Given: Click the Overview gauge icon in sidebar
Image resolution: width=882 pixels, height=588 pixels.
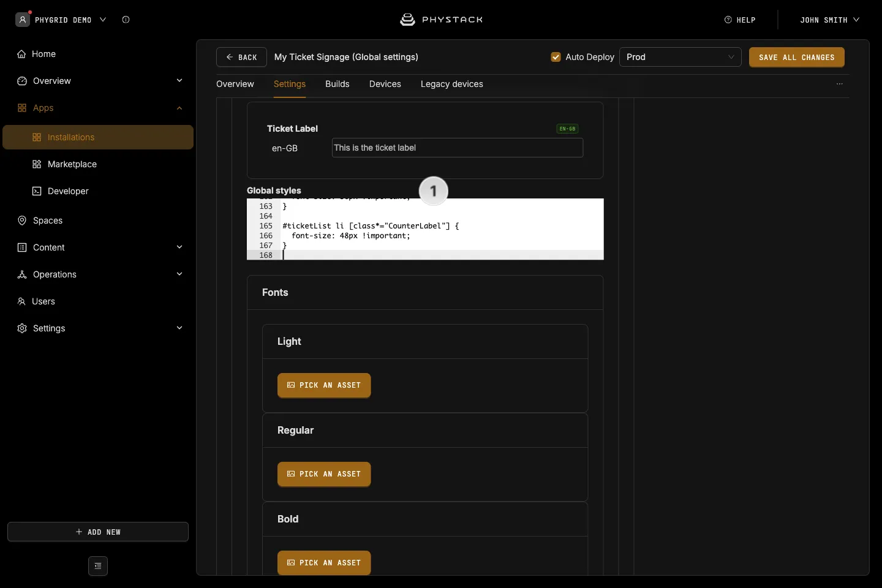Looking at the screenshot, I should (x=22, y=81).
